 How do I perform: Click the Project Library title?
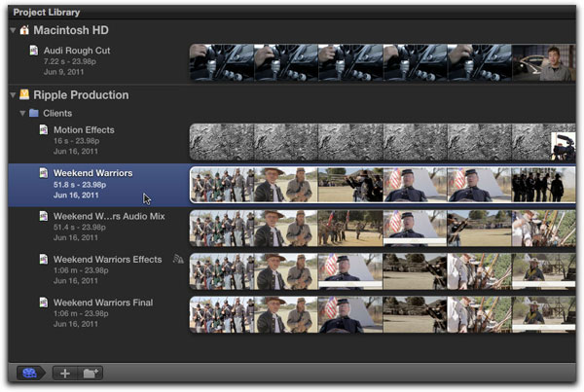(x=47, y=13)
